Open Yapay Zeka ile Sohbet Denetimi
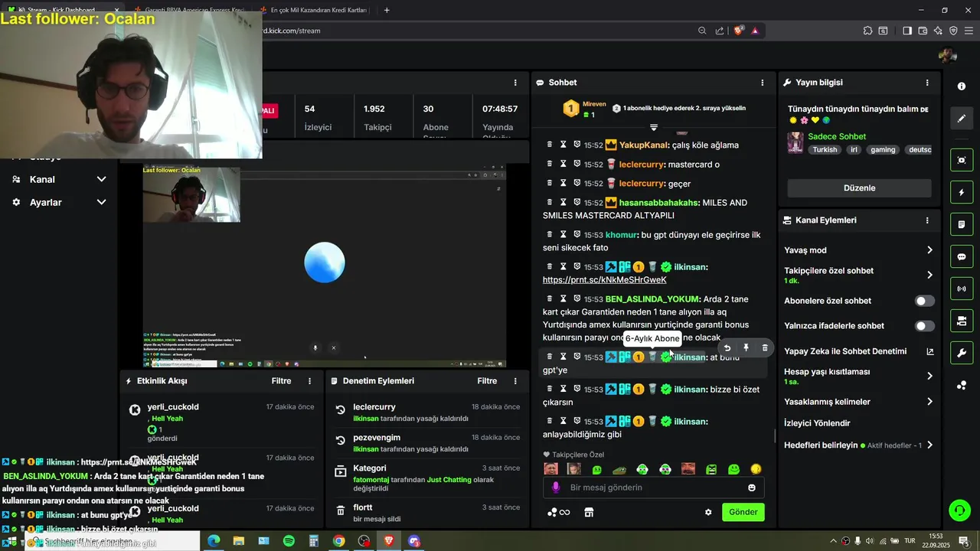 click(858, 351)
